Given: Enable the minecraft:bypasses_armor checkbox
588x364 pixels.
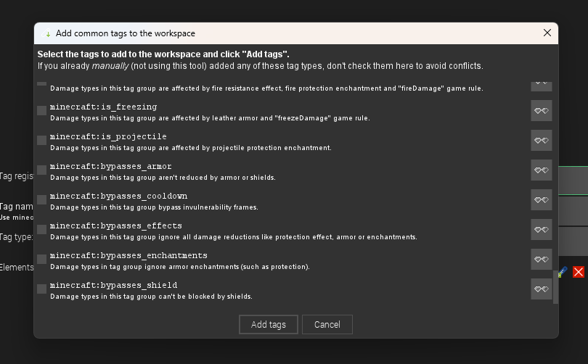Looking at the screenshot, I should [42, 170].
